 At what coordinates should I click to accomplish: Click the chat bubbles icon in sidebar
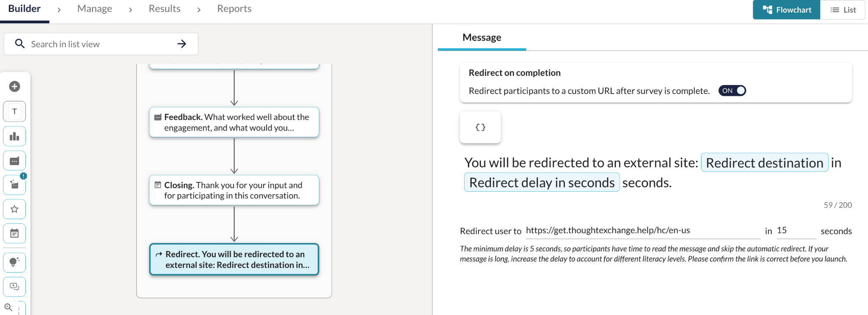pos(14,287)
